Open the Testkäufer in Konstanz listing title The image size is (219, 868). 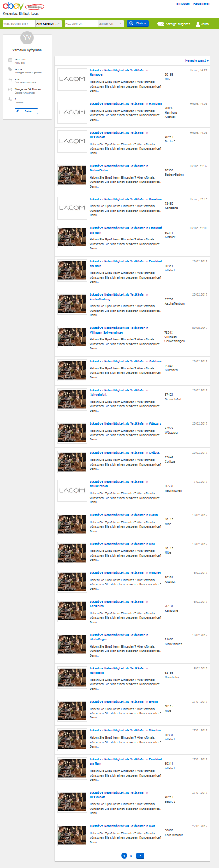126,199
